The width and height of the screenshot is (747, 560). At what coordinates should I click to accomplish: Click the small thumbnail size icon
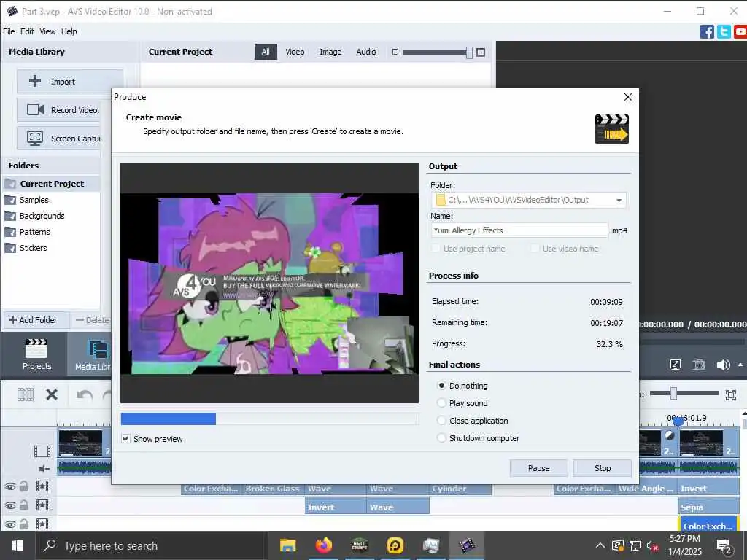pos(395,52)
